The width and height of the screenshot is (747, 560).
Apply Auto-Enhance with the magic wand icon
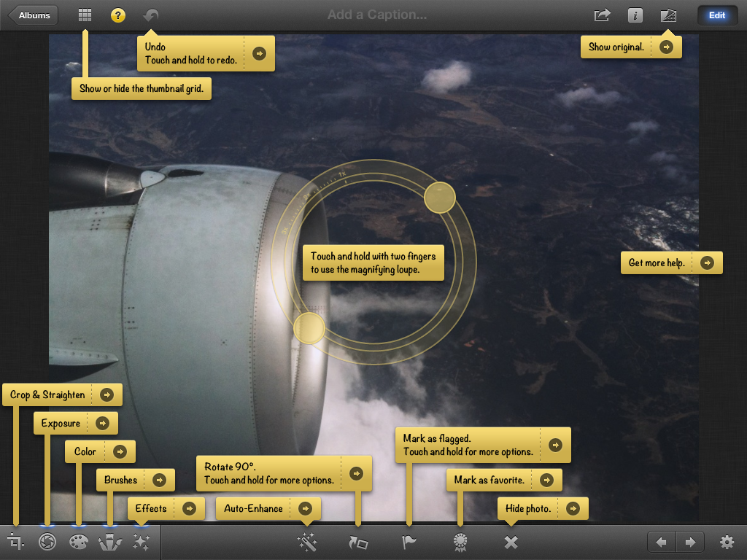click(x=307, y=542)
